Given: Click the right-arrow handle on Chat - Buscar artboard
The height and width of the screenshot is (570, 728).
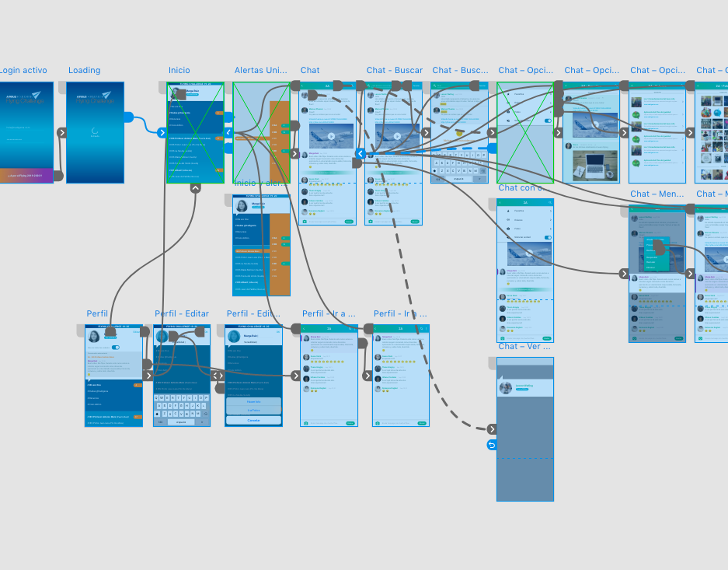Looking at the screenshot, I should (x=427, y=132).
